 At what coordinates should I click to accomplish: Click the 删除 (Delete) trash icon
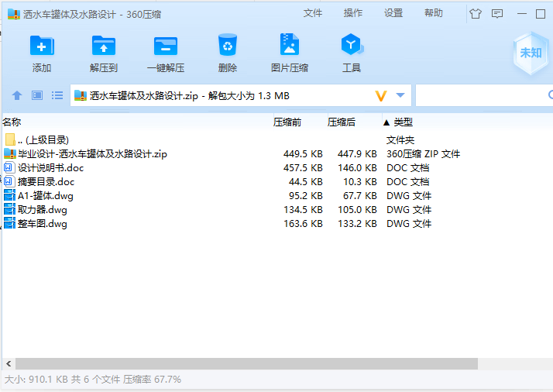228,45
